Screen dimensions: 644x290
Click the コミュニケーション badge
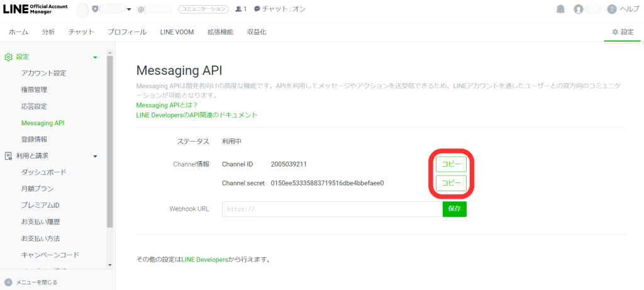tap(203, 9)
